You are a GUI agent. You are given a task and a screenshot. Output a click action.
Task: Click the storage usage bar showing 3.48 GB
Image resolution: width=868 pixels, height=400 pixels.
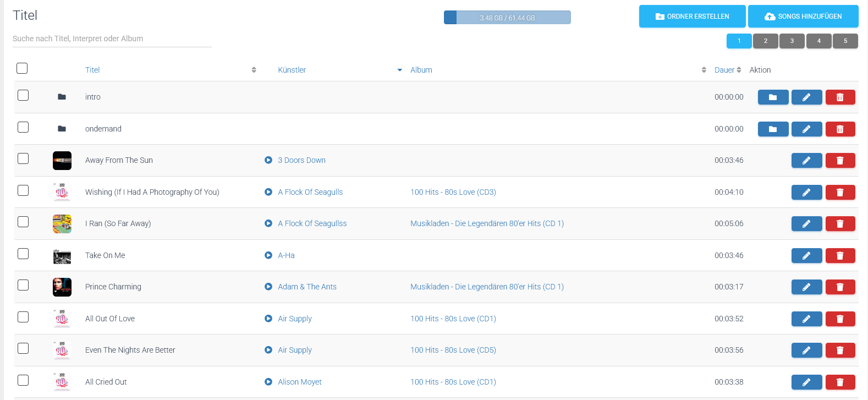click(x=507, y=18)
